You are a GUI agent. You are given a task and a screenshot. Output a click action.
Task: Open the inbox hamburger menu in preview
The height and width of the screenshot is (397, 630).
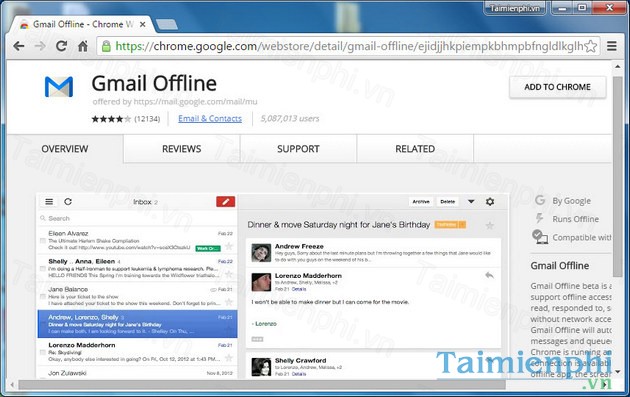click(x=49, y=202)
